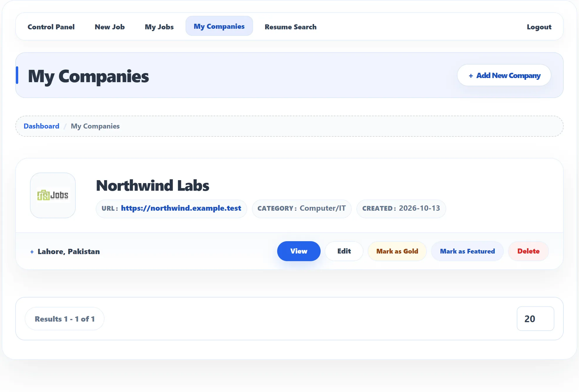Open the Northwind Labs title
This screenshot has height=392, width=579.
[x=153, y=185]
